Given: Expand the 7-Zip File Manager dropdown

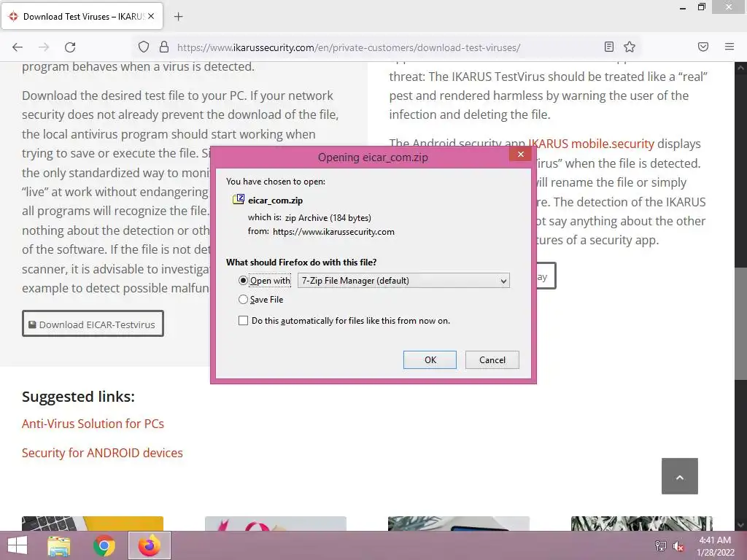Looking at the screenshot, I should (x=403, y=281).
